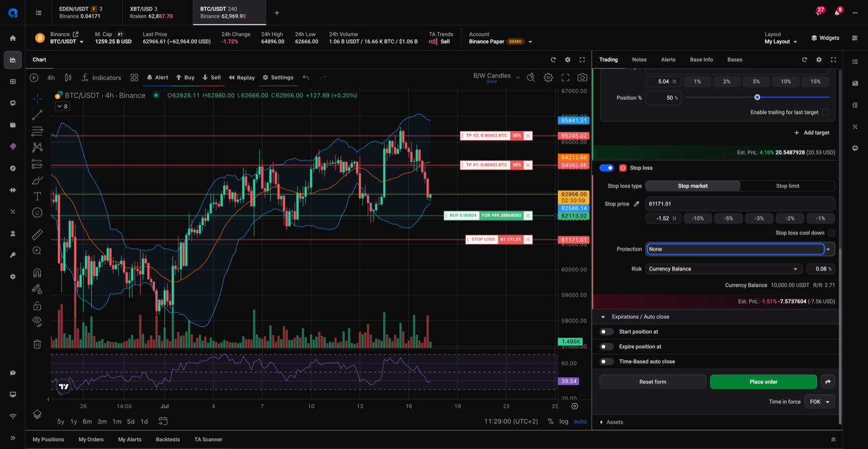This screenshot has width=868, height=449.
Task: Toggle the magnet mode tool
Action: 37,273
